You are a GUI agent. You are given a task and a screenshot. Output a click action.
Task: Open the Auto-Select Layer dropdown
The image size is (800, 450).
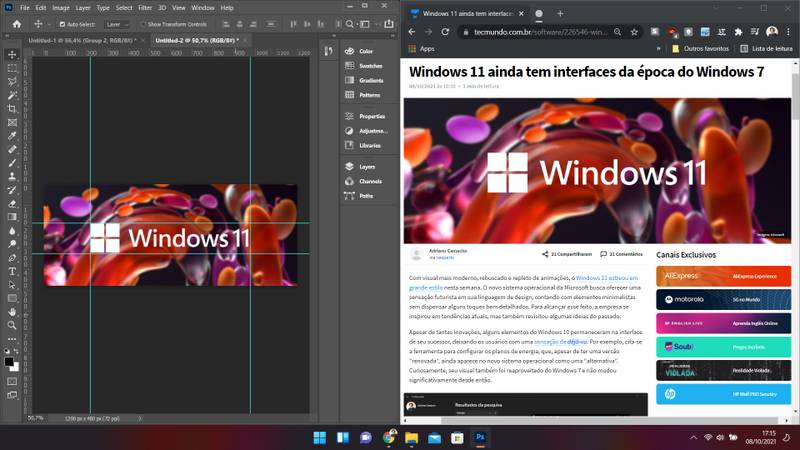point(117,24)
